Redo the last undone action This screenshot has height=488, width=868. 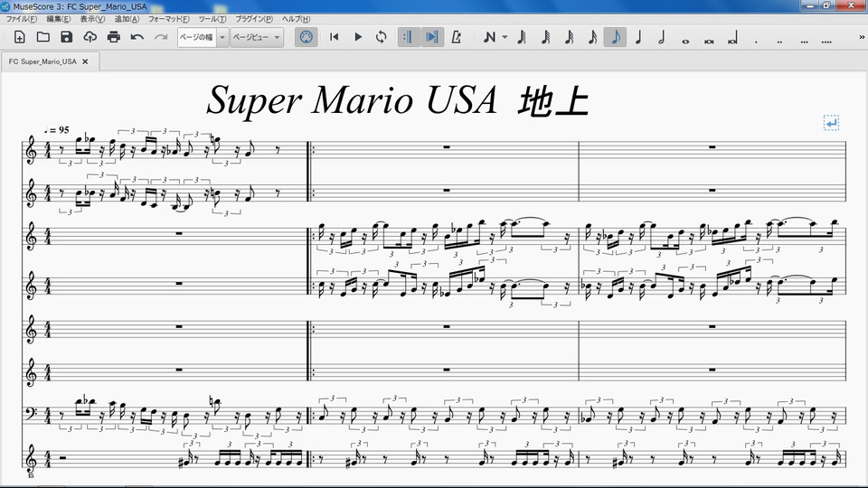pos(161,37)
